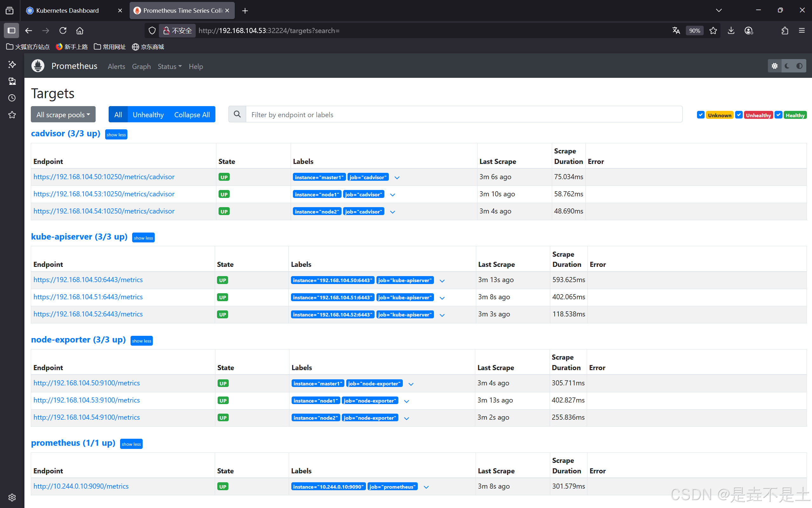Switch to dark theme moon icon
This screenshot has height=508, width=812.
(787, 66)
